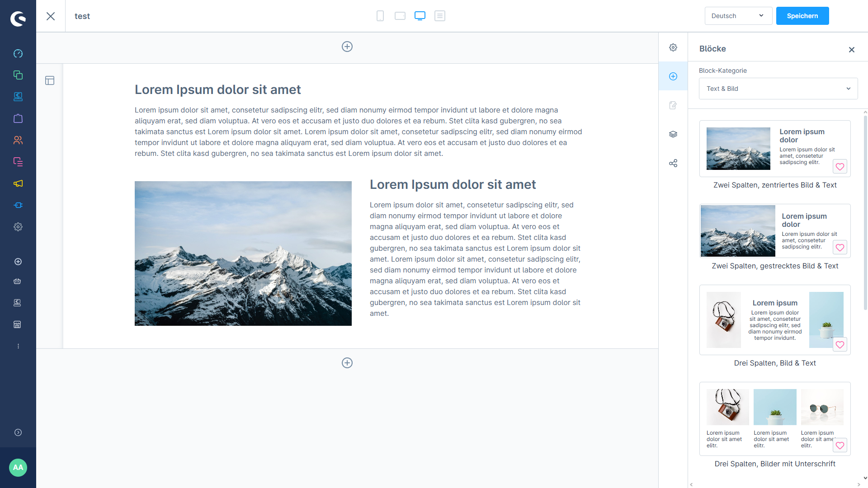Switch to tablet viewport preview
The height and width of the screenshot is (488, 868).
tap(400, 16)
